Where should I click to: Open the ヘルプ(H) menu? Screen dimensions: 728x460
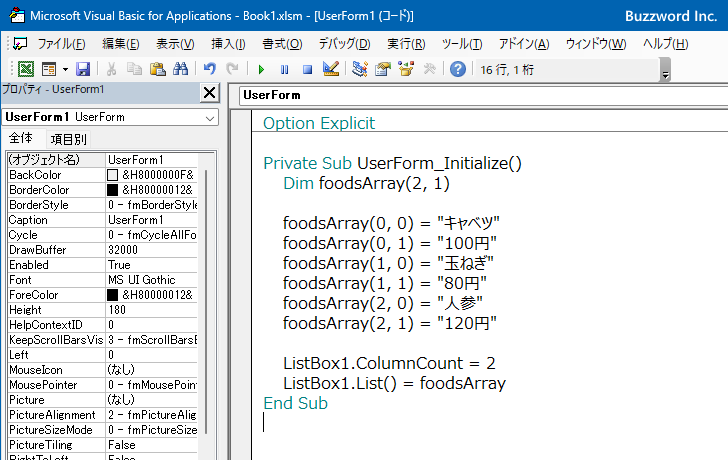click(665, 44)
